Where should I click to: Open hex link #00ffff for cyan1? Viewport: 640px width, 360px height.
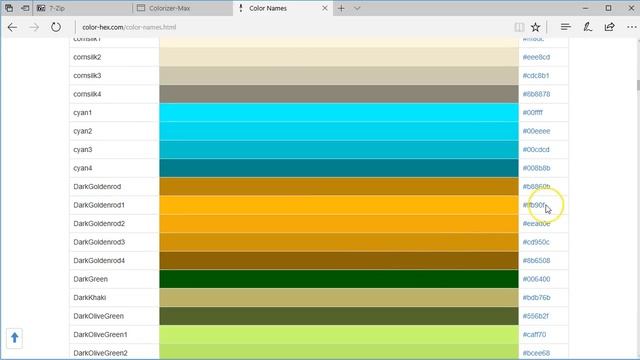533,113
